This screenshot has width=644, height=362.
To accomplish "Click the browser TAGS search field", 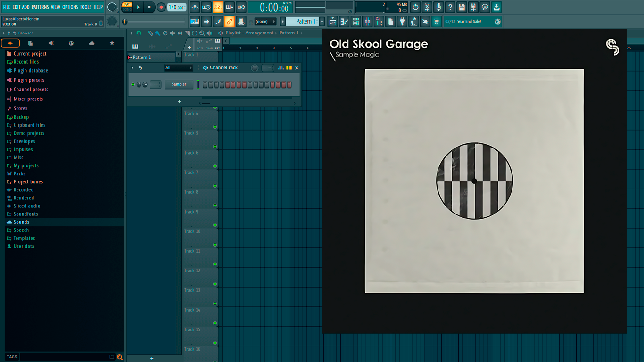I will click(x=65, y=357).
